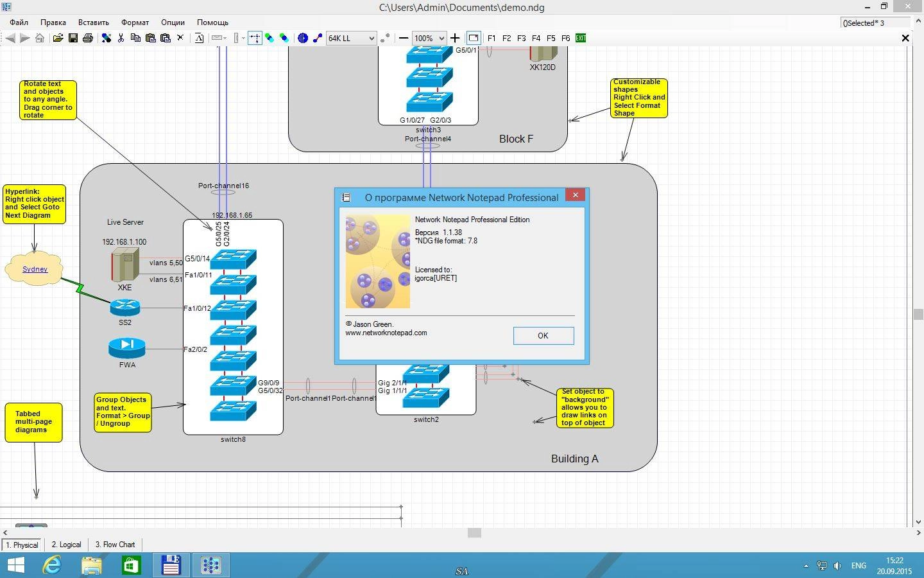Select the text tool with A icon
This screenshot has height=578, width=924.
(199, 39)
